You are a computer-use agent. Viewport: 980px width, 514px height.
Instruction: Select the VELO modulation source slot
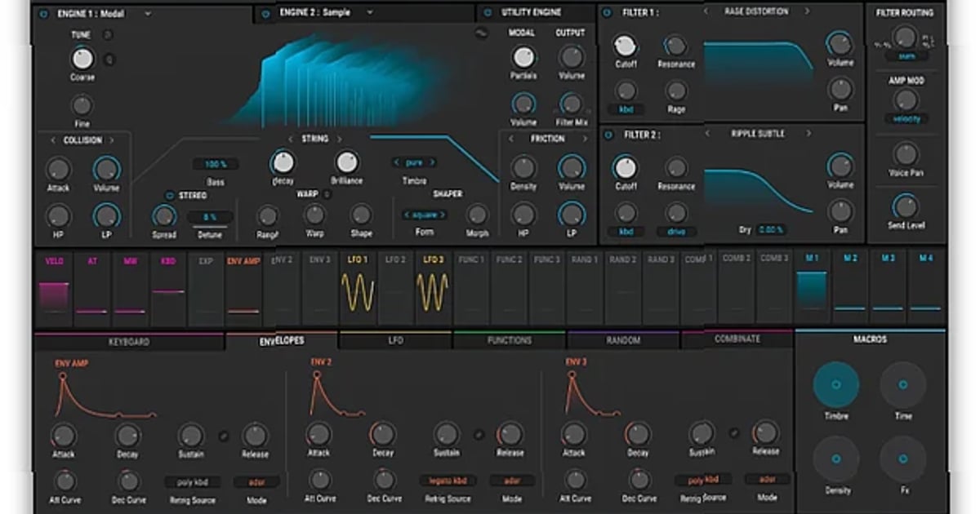pos(53,288)
